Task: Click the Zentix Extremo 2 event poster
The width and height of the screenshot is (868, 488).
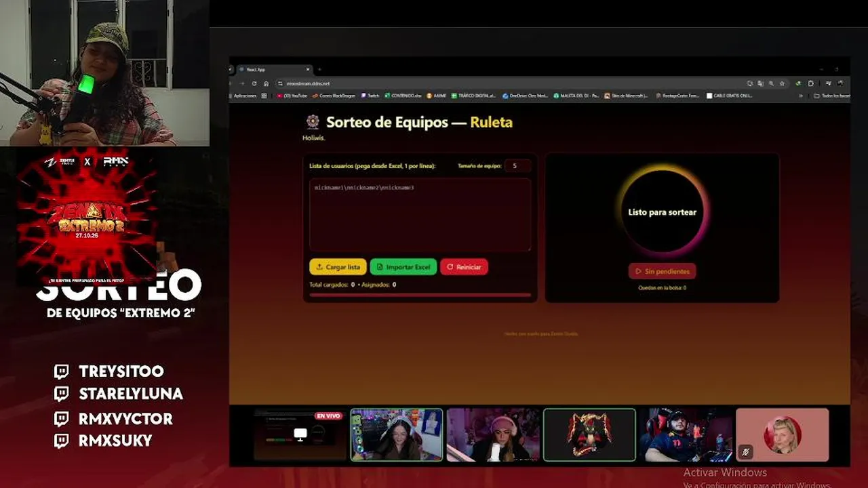Action: click(x=87, y=217)
